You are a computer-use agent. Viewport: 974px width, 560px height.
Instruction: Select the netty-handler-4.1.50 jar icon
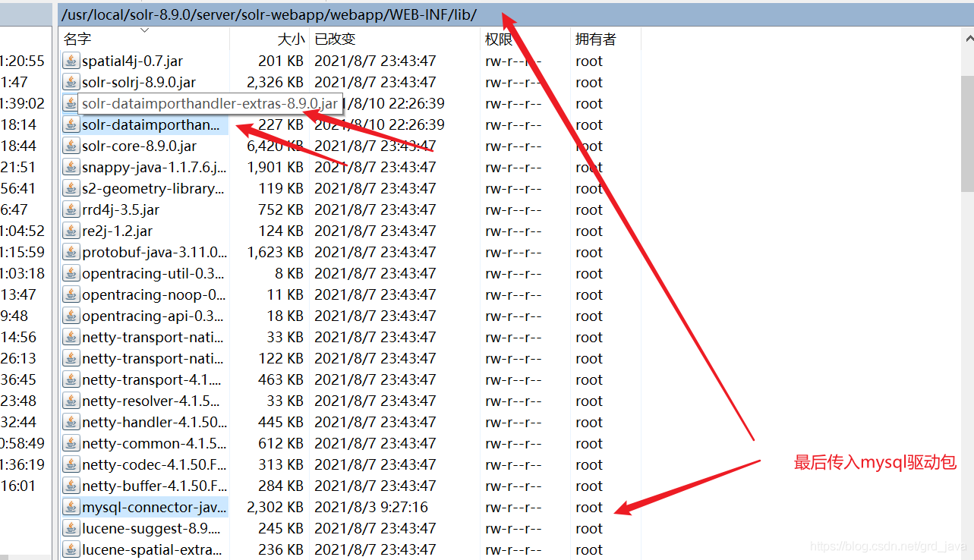[x=71, y=422]
